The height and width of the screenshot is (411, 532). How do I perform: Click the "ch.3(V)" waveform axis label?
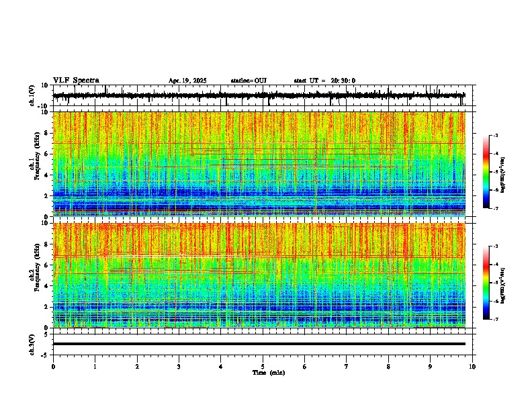[32, 345]
